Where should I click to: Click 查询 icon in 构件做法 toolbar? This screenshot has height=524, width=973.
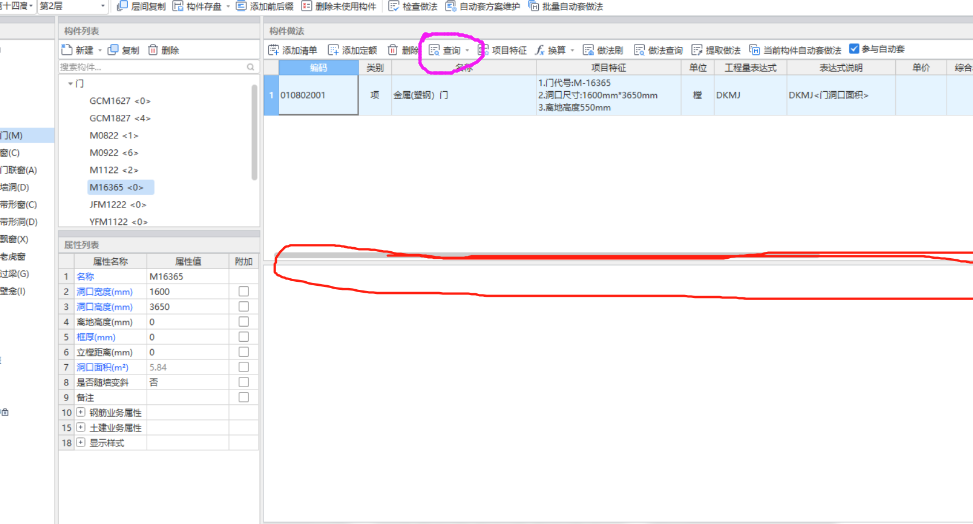pos(434,50)
